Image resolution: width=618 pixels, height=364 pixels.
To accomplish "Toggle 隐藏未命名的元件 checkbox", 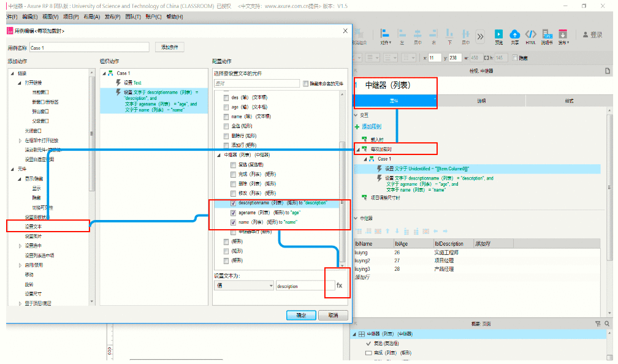I will coord(305,83).
